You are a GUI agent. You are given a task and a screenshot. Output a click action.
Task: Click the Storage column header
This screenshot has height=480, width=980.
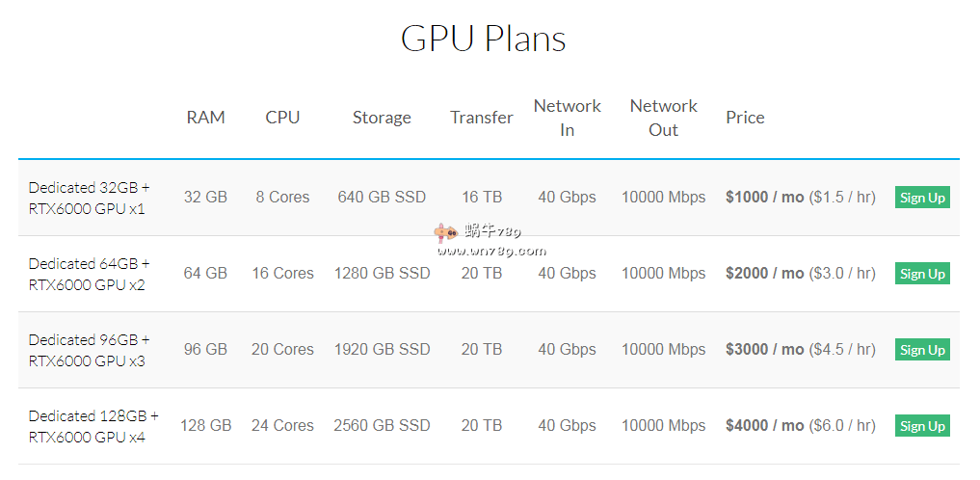382,118
